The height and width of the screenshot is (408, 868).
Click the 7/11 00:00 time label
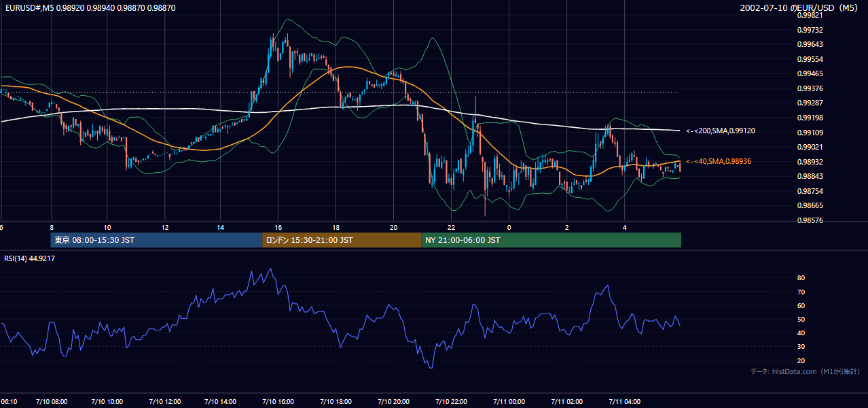click(x=509, y=402)
